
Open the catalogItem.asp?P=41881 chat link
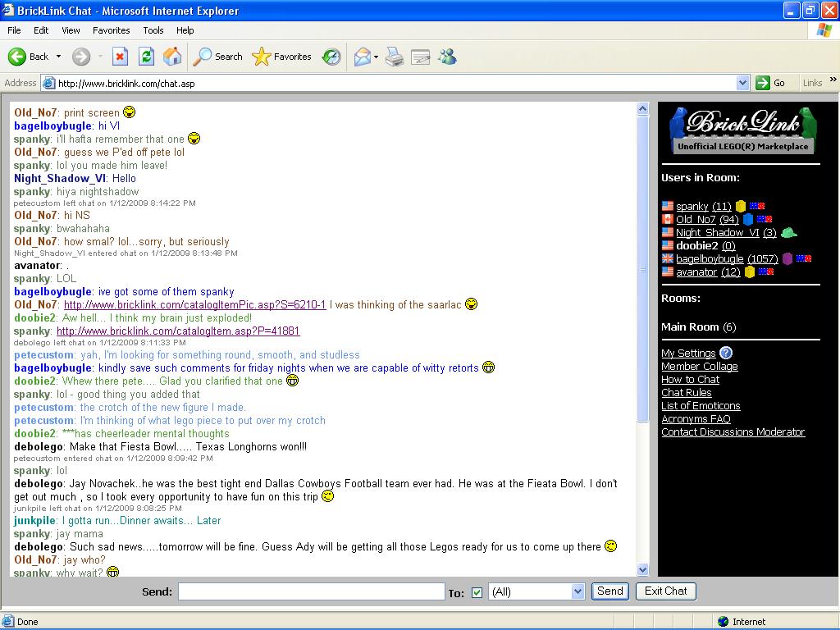[178, 331]
